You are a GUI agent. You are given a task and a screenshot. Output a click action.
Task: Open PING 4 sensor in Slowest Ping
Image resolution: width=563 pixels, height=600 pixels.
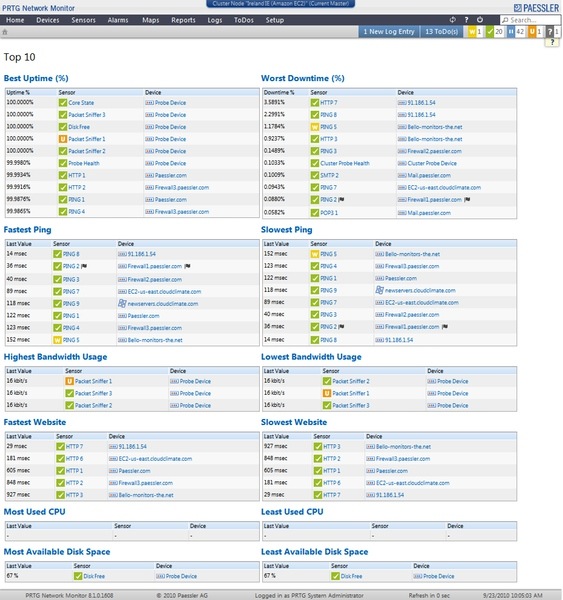pyautogui.click(x=328, y=266)
